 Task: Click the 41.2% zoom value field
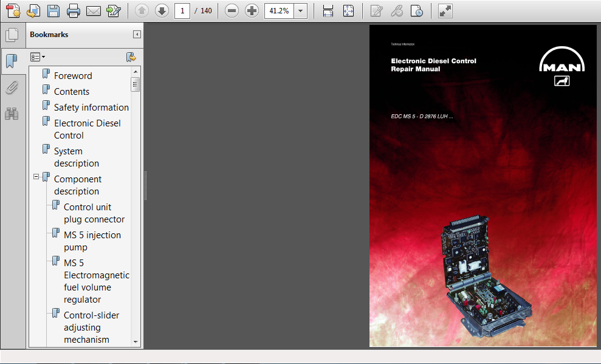click(279, 11)
